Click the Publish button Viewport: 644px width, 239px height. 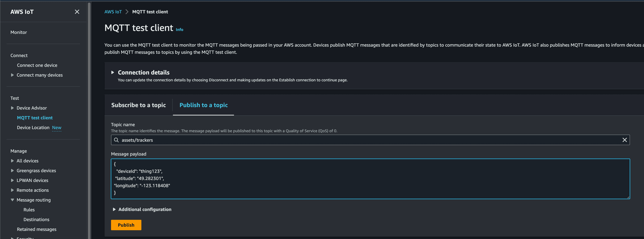[126, 225]
